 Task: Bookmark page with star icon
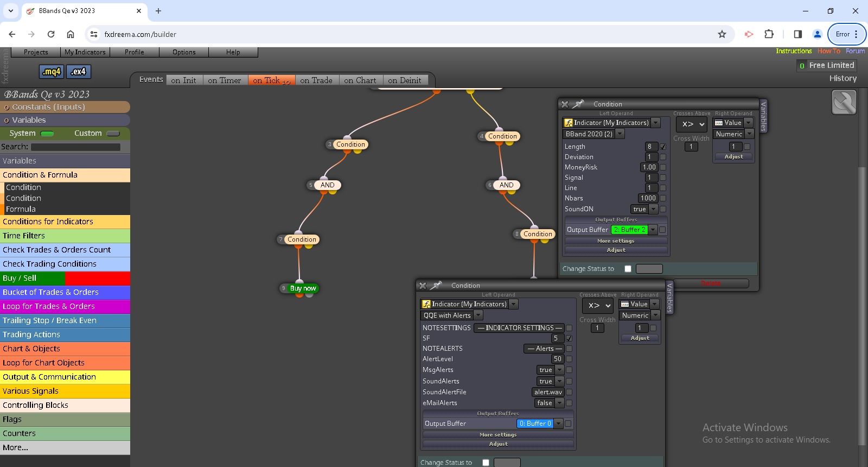click(722, 34)
